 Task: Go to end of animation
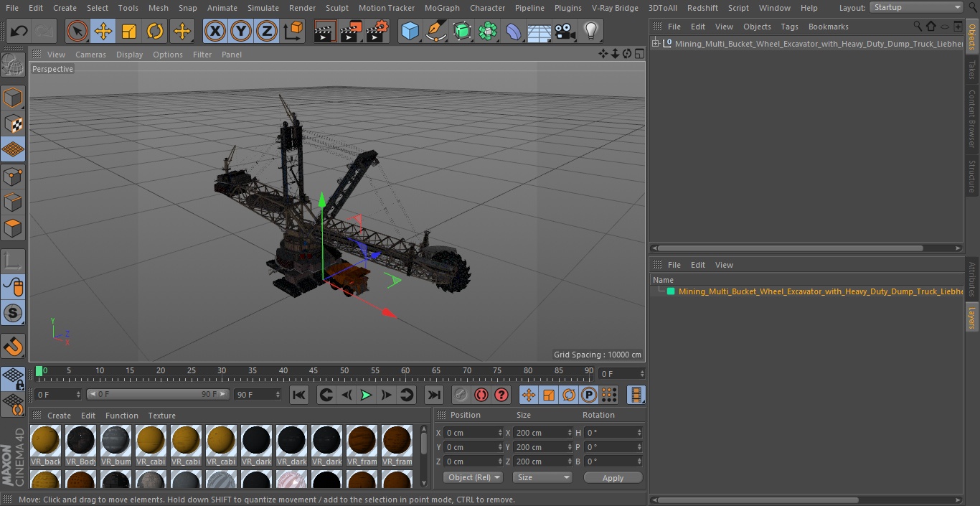pyautogui.click(x=433, y=395)
